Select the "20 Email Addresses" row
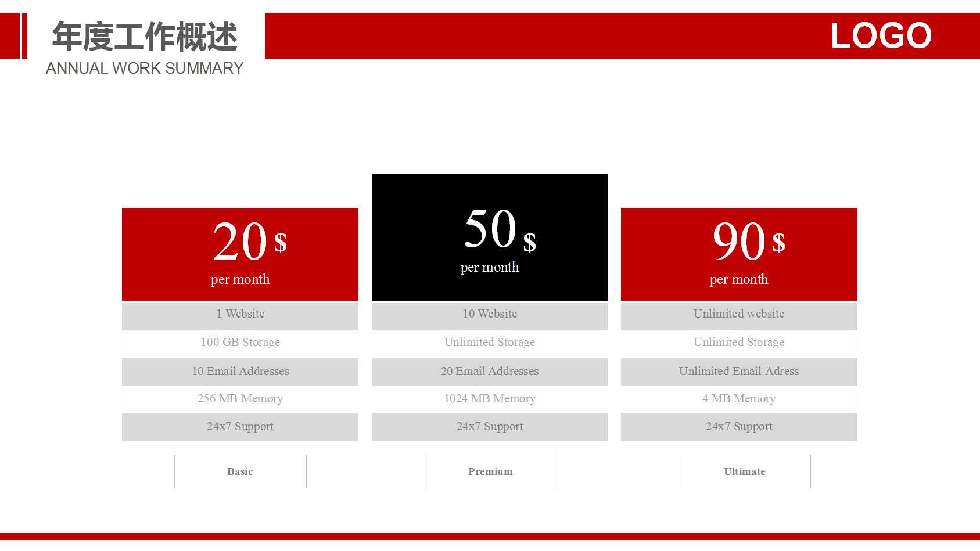 click(490, 372)
